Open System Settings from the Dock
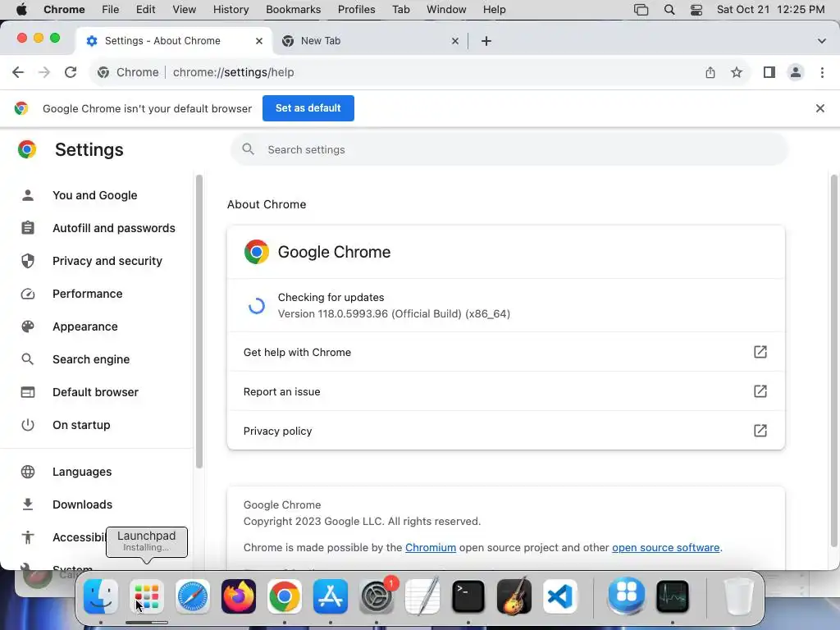This screenshot has height=630, width=840. (x=377, y=596)
